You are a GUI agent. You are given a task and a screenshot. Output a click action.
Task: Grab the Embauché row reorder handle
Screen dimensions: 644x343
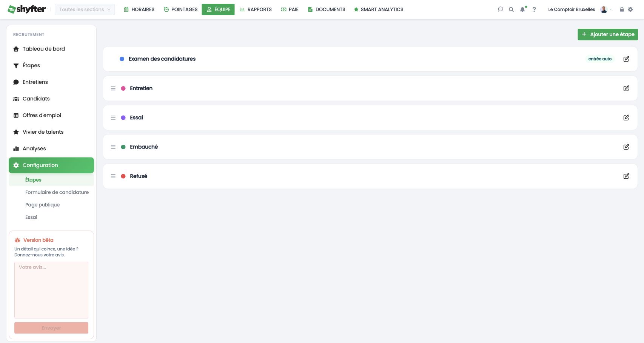[x=113, y=147]
